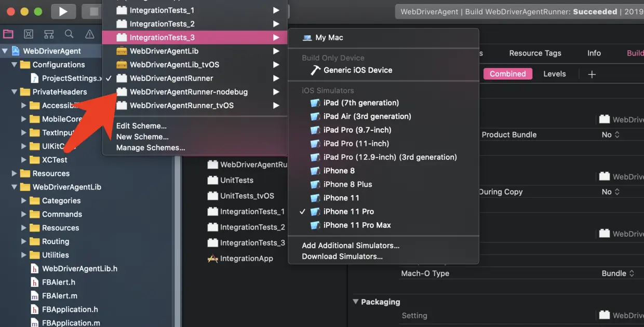Click the Stop build button
The width and height of the screenshot is (644, 327).
coord(93,11)
